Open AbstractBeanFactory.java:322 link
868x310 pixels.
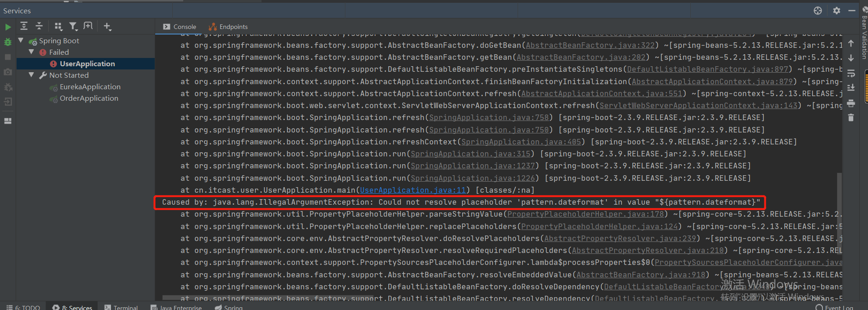point(590,45)
